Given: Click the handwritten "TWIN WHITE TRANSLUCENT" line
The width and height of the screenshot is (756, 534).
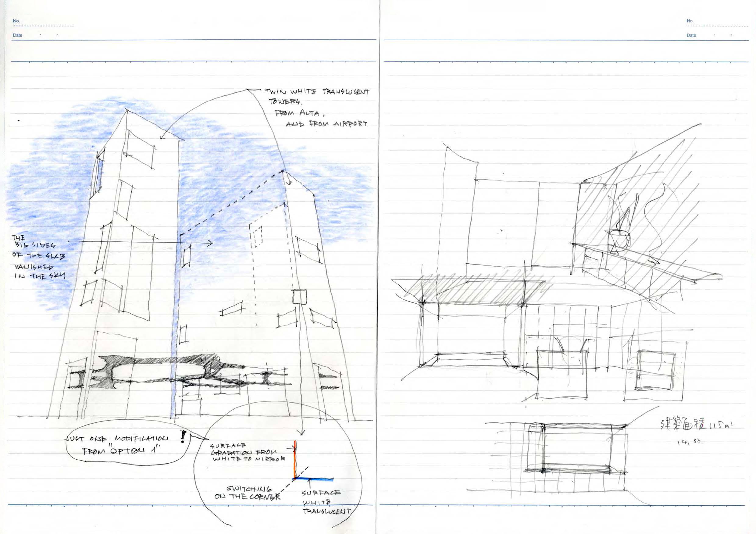Looking at the screenshot, I should coord(317,91).
